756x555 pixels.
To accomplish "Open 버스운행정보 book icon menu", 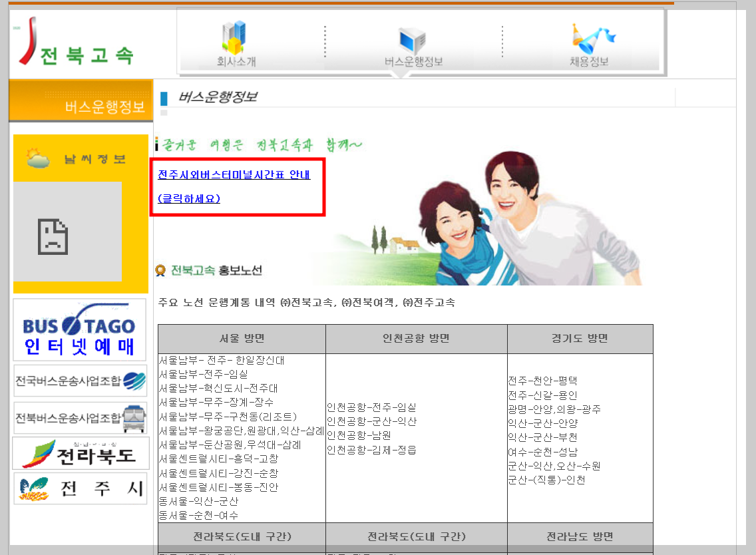I will [412, 40].
